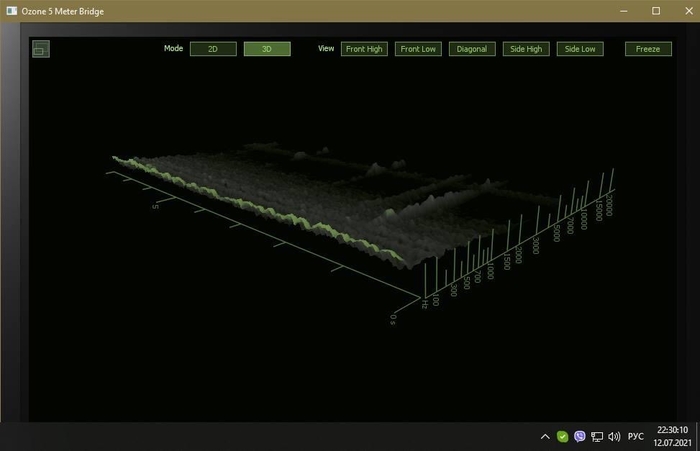
Task: Show hidden tray icons chevron
Action: coord(545,436)
